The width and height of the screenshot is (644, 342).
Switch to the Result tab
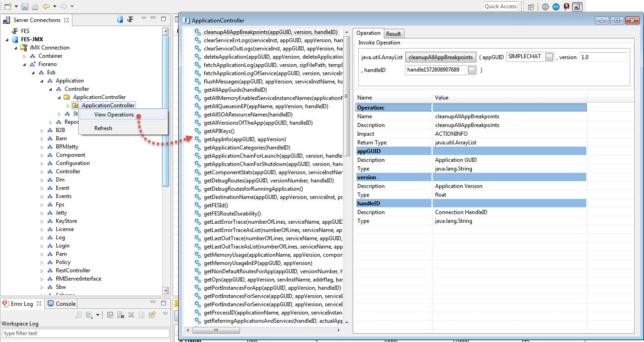click(393, 33)
